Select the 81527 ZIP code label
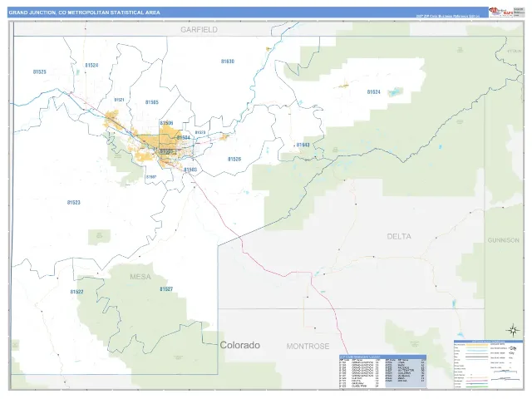The height and width of the screenshot is (399, 532). [x=166, y=289]
